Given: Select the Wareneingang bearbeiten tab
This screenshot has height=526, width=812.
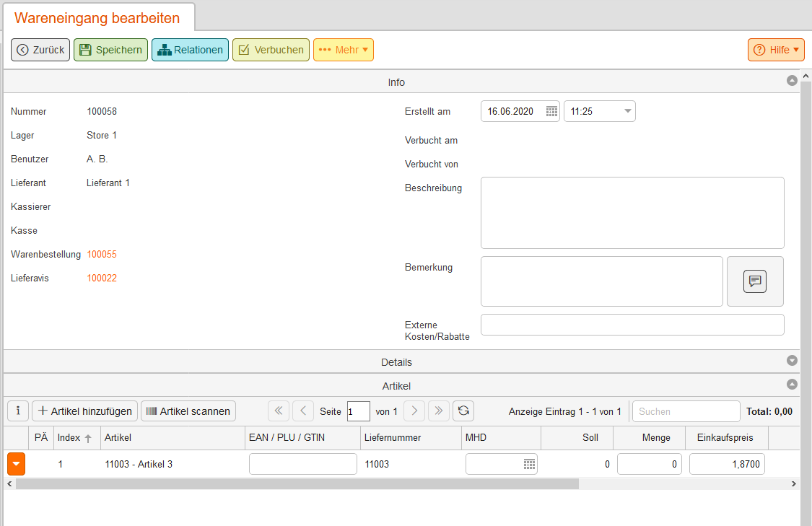Looking at the screenshot, I should 97,18.
